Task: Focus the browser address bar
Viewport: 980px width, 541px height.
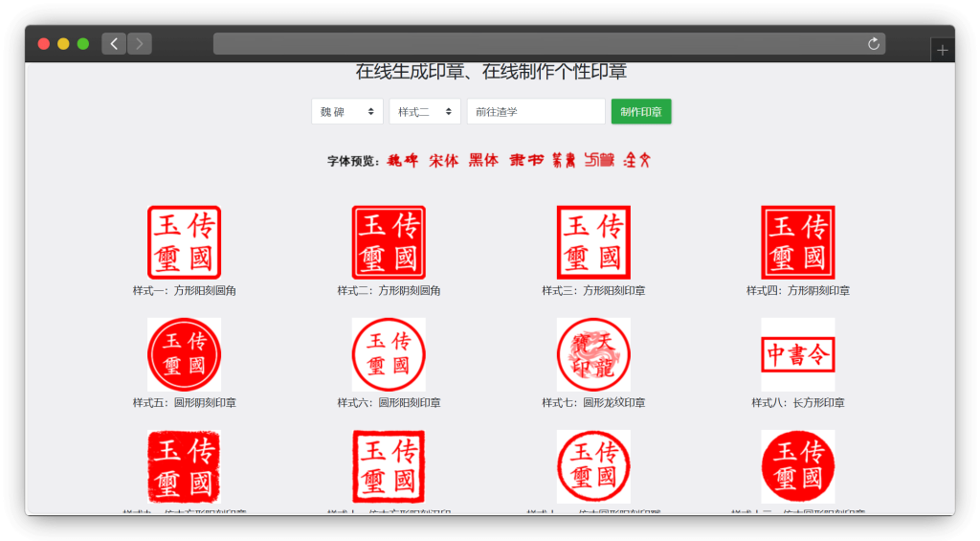Action: pos(548,44)
